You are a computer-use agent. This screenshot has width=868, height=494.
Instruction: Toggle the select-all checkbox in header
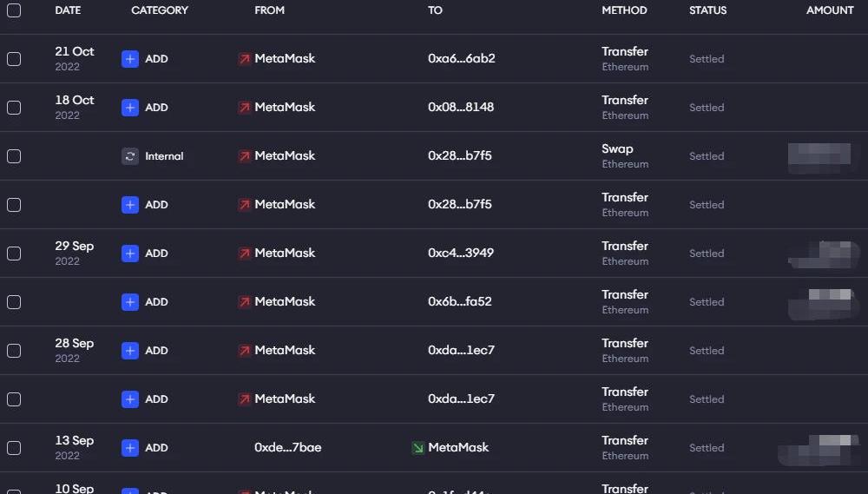[x=14, y=10]
